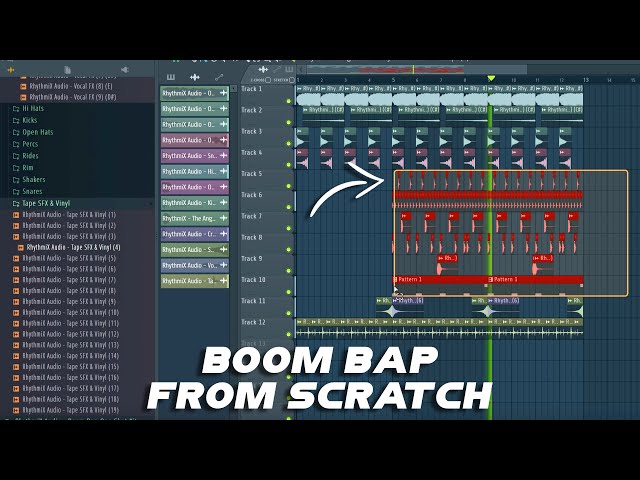The image size is (640, 480).
Task: Show piano patterns in the picker panel
Action: click(171, 77)
